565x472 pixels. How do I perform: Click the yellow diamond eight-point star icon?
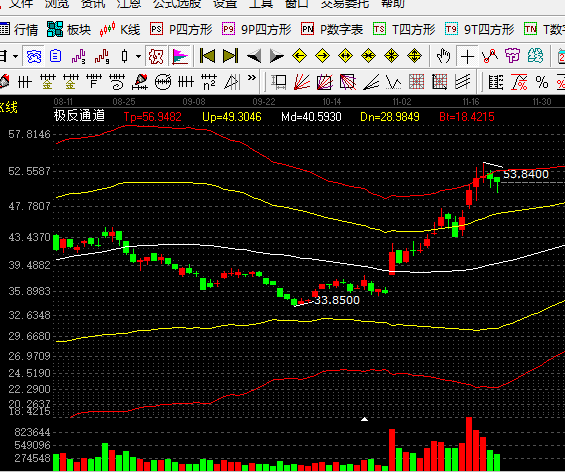point(391,56)
